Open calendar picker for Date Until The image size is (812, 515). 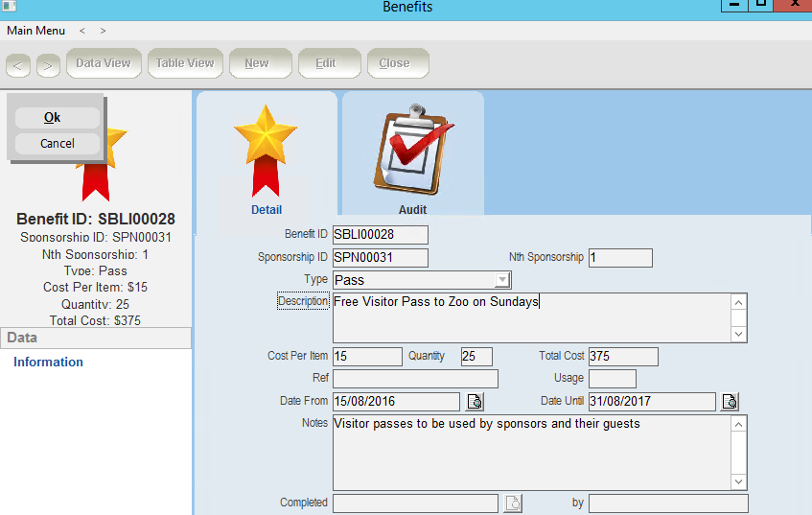(730, 402)
